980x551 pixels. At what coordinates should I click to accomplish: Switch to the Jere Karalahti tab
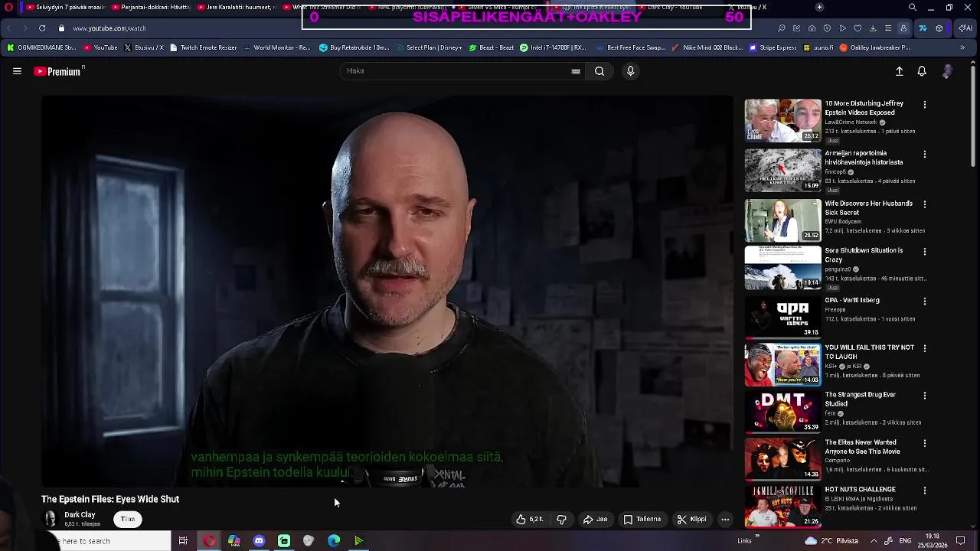click(236, 8)
